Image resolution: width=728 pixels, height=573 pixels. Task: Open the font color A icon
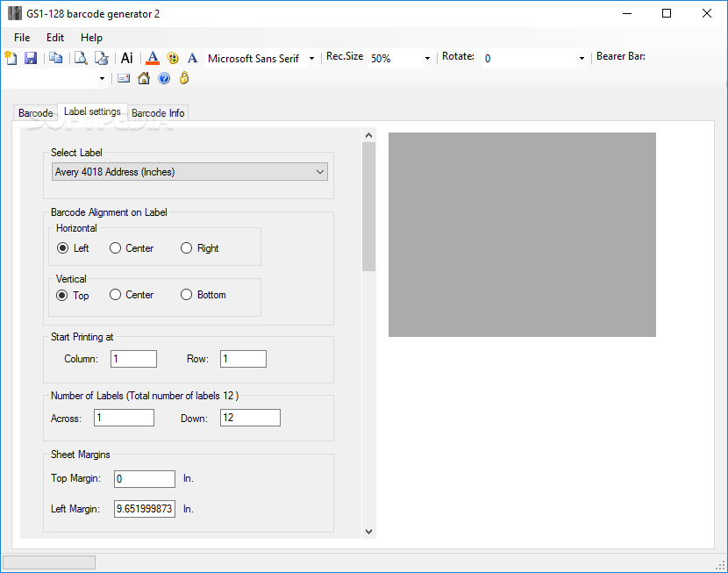coord(153,58)
